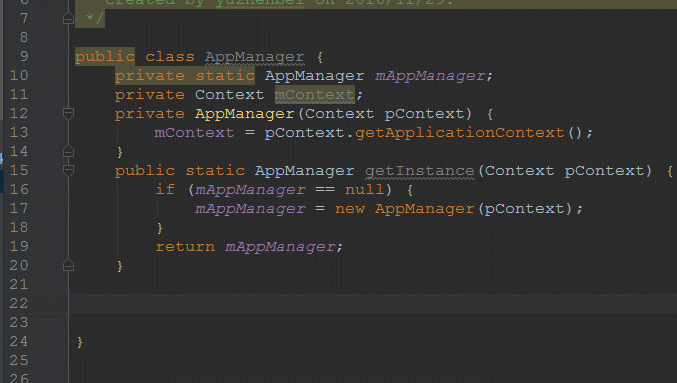This screenshot has width=677, height=383.
Task: Click getApplicationContext method call on line 13
Action: coord(459,133)
